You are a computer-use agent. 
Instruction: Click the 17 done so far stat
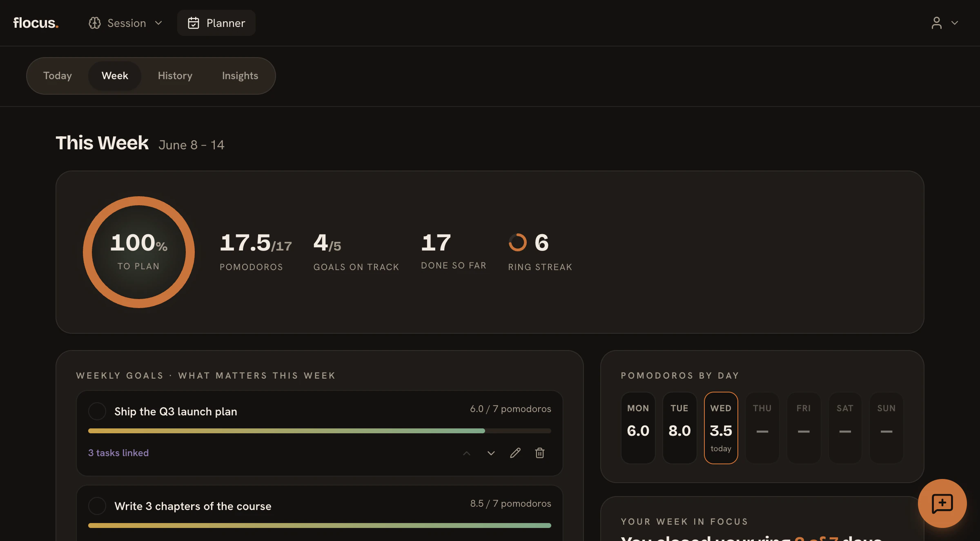click(454, 251)
